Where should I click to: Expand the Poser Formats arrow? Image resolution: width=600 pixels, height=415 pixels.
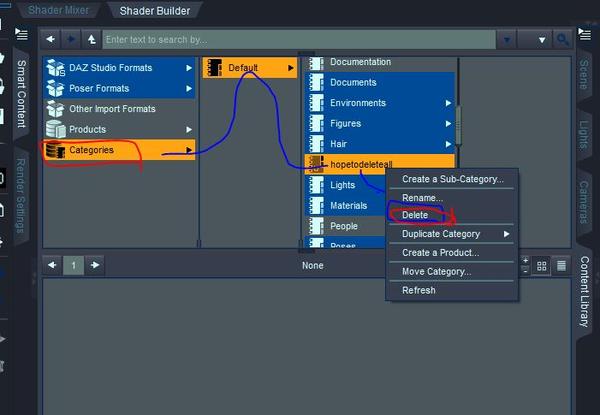click(x=189, y=88)
